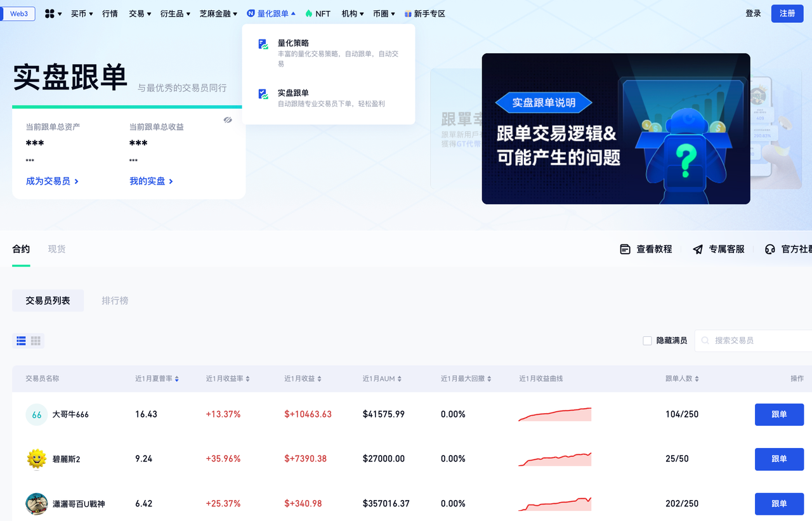The height and width of the screenshot is (521, 812).
Task: Open the 衍生品 dropdown menu
Action: (x=175, y=13)
